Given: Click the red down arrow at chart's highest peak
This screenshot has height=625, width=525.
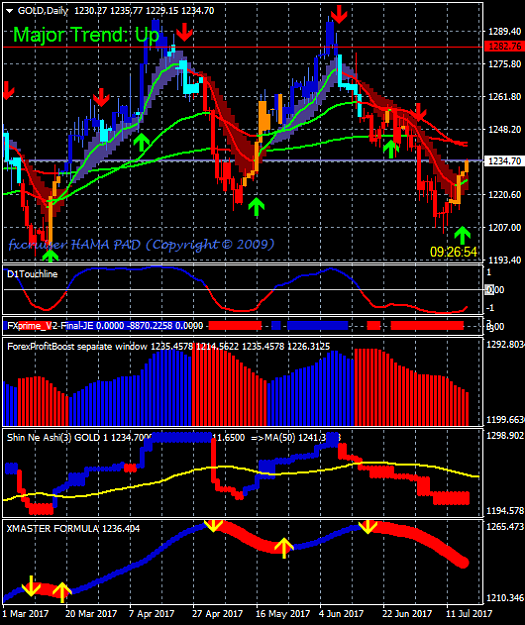Looking at the screenshot, I should (x=339, y=14).
